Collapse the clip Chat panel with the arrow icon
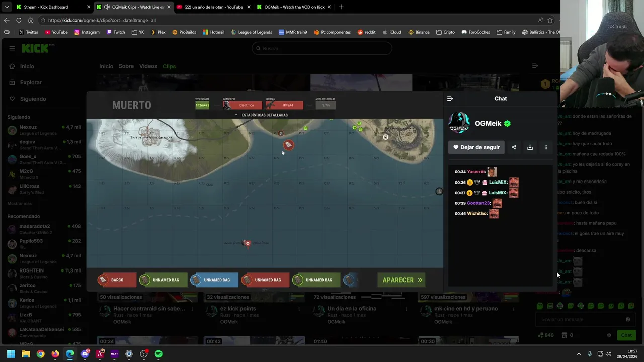Screen dimensions: 644x362 click(x=450, y=99)
